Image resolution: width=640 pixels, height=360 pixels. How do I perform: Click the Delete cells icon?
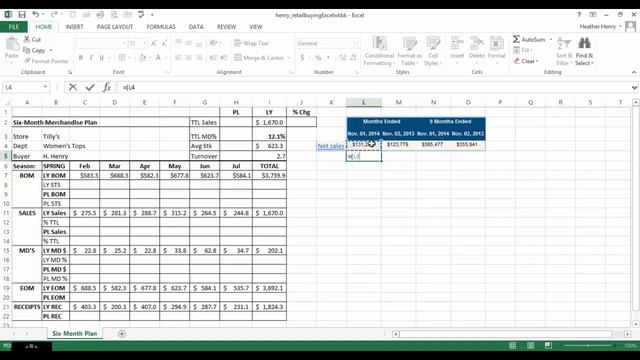tap(476, 44)
